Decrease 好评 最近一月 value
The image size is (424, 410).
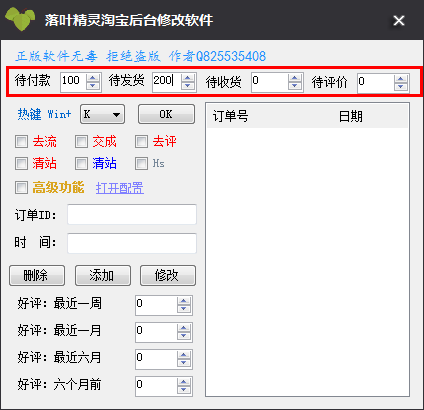coord(184,336)
